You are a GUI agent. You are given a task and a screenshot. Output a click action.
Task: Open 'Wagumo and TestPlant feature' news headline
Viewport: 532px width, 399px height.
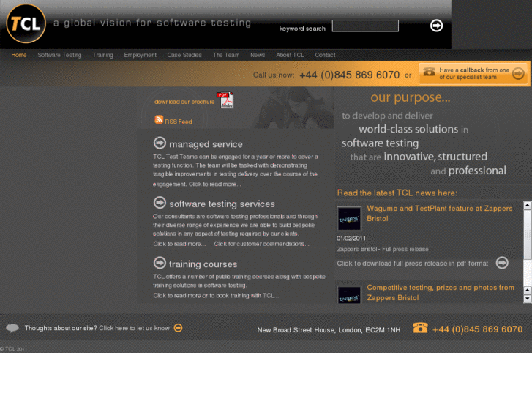pyautogui.click(x=439, y=213)
